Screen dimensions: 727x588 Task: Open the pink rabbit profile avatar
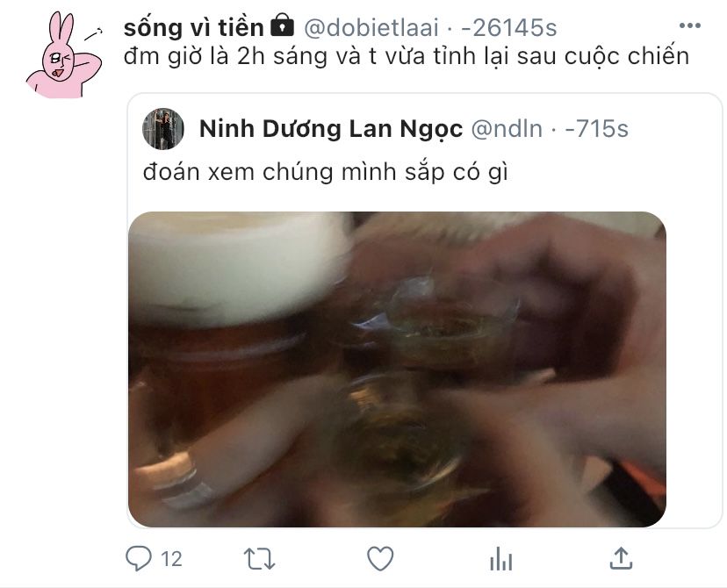coord(64,54)
